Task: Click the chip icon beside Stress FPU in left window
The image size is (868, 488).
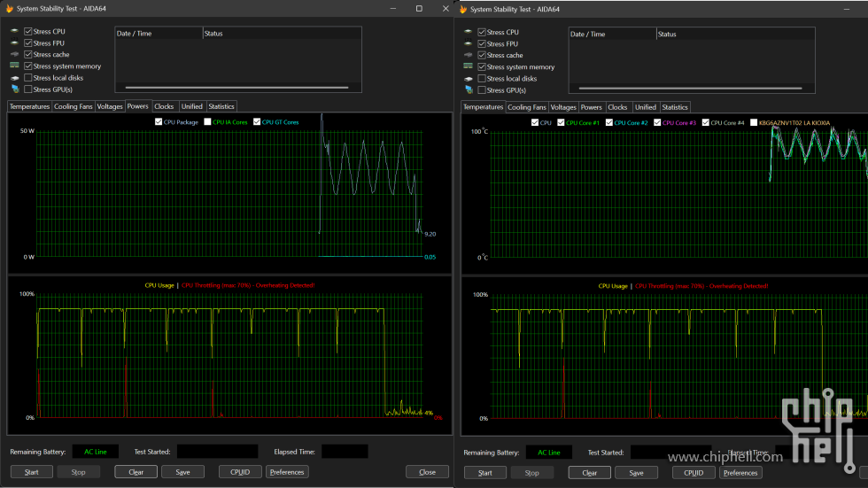Action: point(14,43)
